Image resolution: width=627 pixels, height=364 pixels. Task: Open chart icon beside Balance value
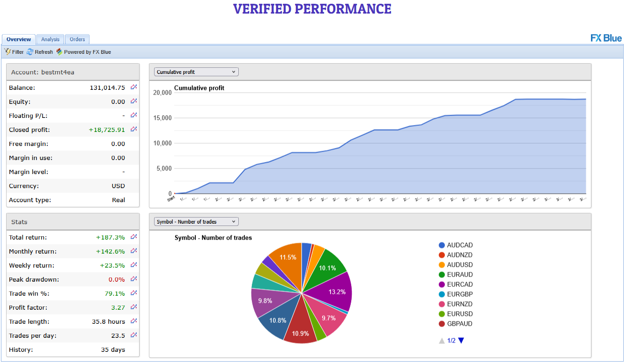pos(133,87)
